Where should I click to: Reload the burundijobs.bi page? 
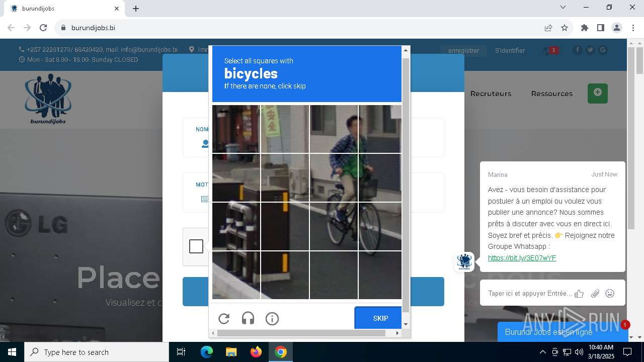43,28
